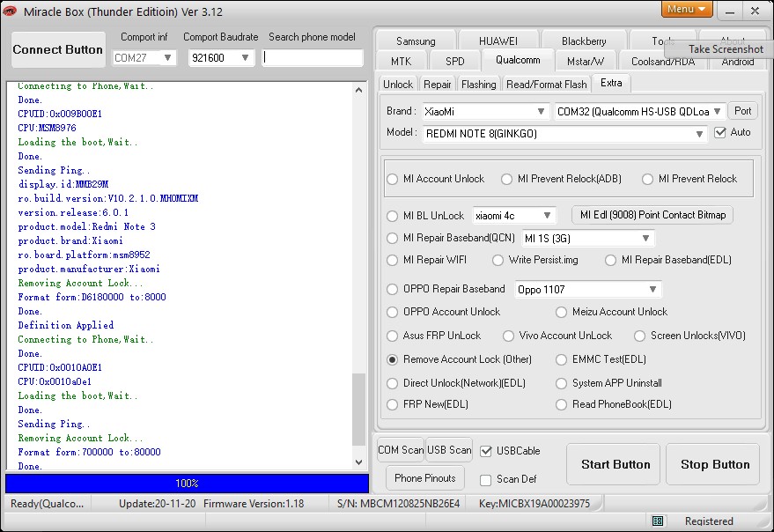Select MI Repair Baseband(QCN) option
This screenshot has width=774, height=532.
tap(393, 238)
